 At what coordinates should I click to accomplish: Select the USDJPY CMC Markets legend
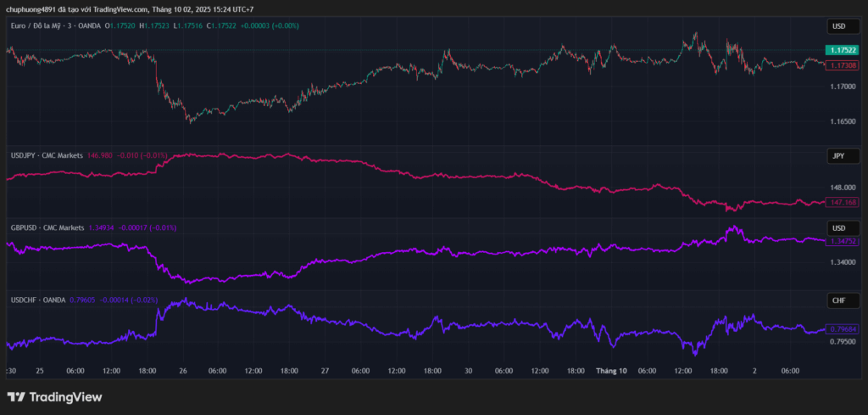coord(47,155)
